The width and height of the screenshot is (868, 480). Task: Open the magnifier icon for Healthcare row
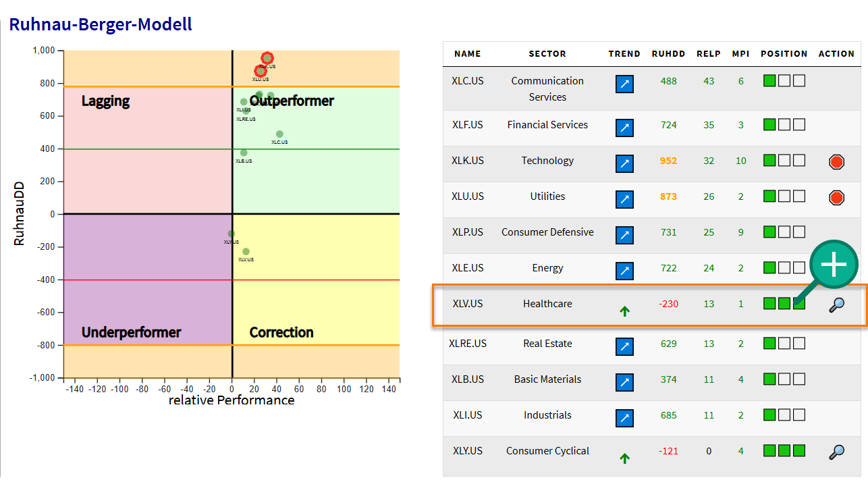(836, 305)
